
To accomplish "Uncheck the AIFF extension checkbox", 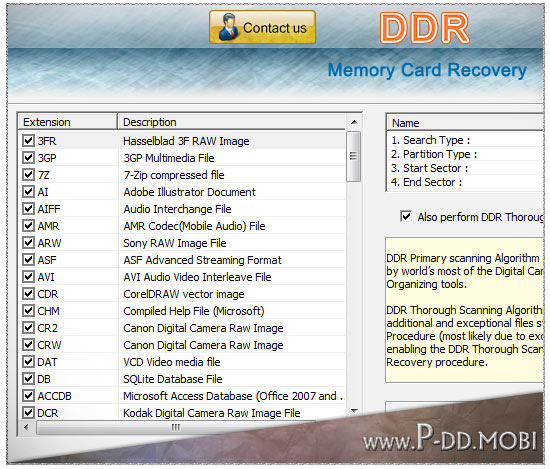I will point(28,209).
